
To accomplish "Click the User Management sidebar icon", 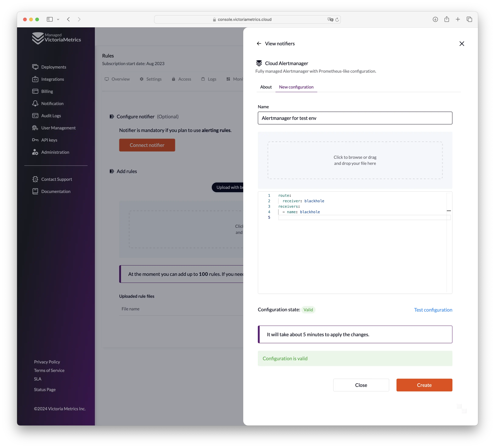I will pos(35,128).
